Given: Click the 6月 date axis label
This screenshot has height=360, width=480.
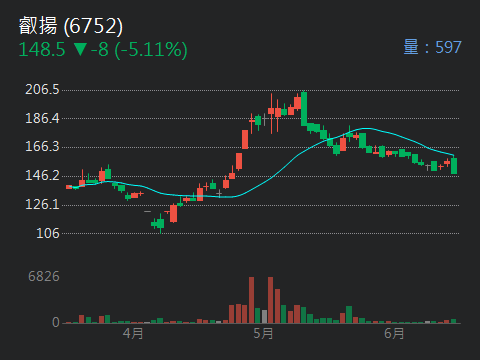Looking at the screenshot, I should [394, 333].
